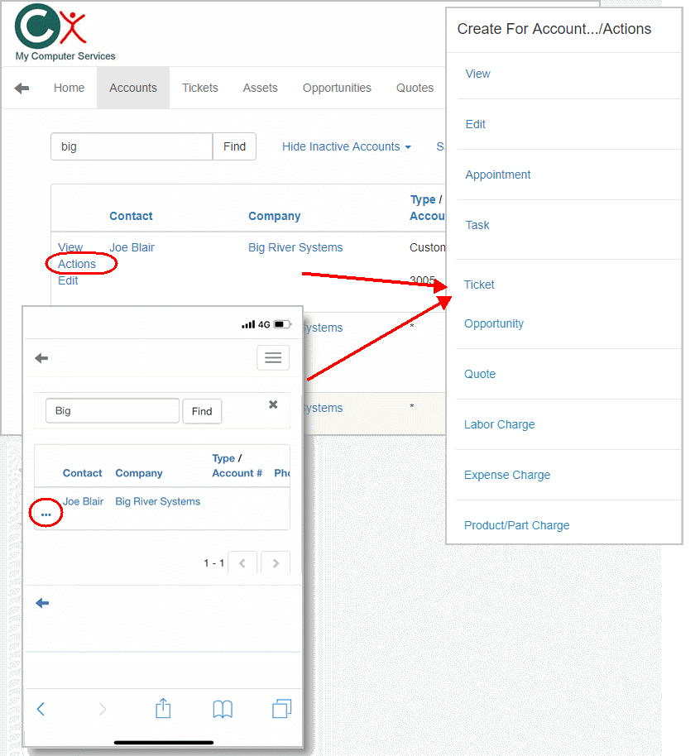Tap Safari share icon in bottom bar
The image size is (700, 756).
tap(163, 709)
